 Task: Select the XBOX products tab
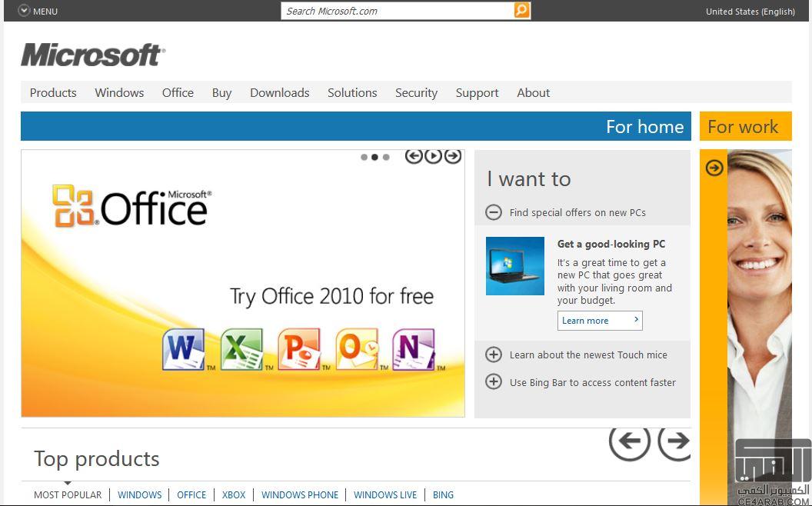tap(234, 494)
